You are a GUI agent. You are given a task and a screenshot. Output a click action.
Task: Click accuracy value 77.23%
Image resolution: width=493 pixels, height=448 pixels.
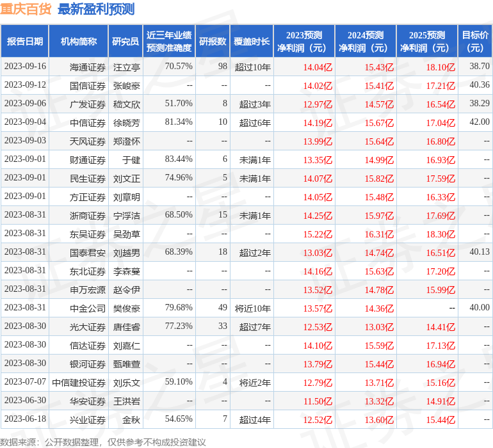pos(179,326)
